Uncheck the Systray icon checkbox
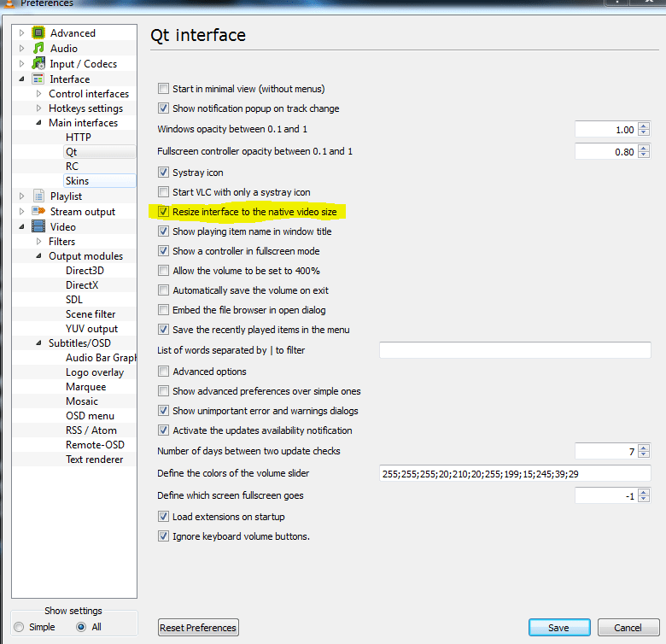666x644 pixels. (x=163, y=172)
